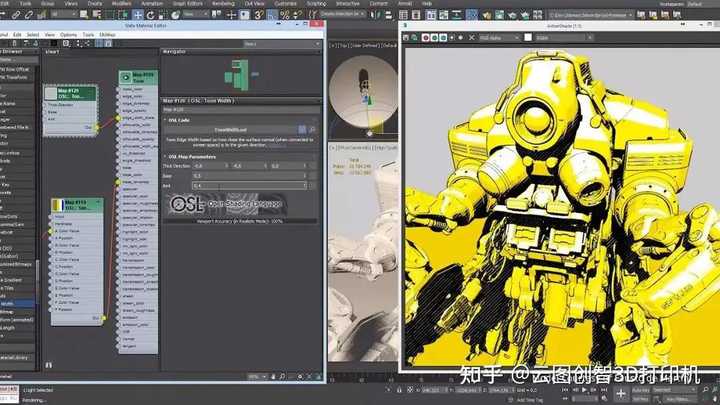Click the Unlink Selection icon

(28, 15)
